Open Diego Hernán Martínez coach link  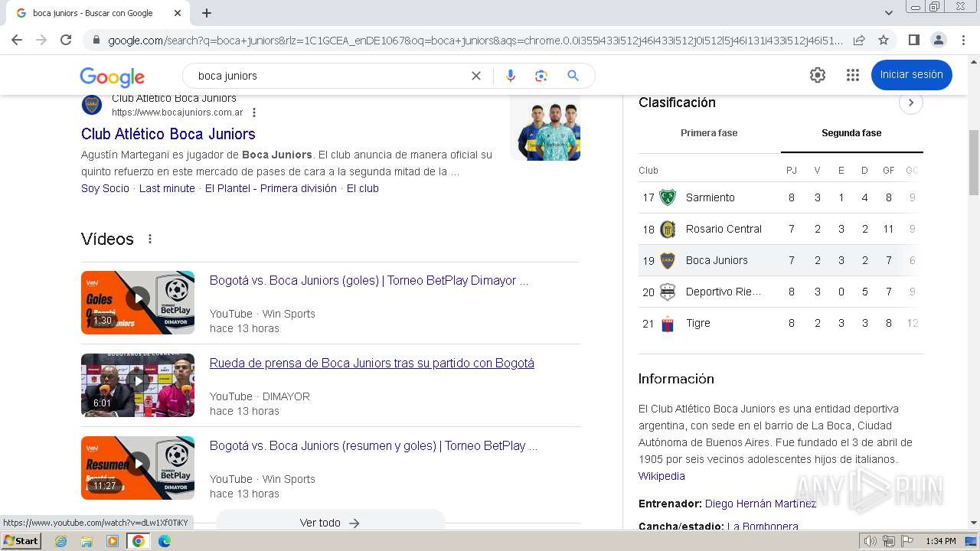[x=760, y=504]
